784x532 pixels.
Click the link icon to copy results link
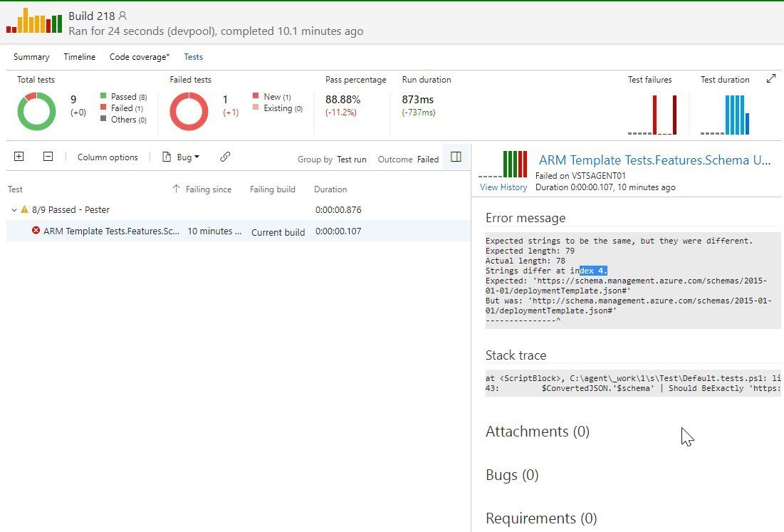click(226, 157)
